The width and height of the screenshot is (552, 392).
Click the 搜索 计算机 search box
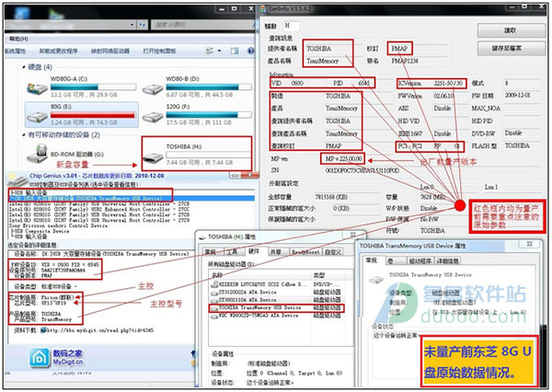click(203, 25)
